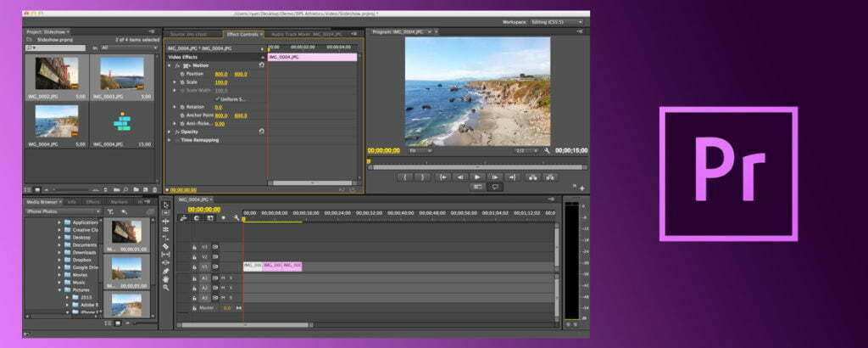Click the file type filter icon in Media Browser

point(110,211)
